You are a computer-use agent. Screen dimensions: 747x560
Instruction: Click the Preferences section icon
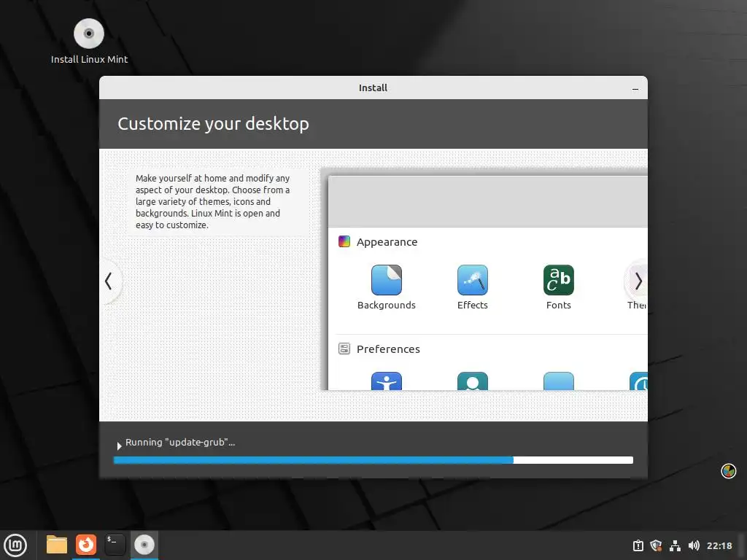(344, 349)
